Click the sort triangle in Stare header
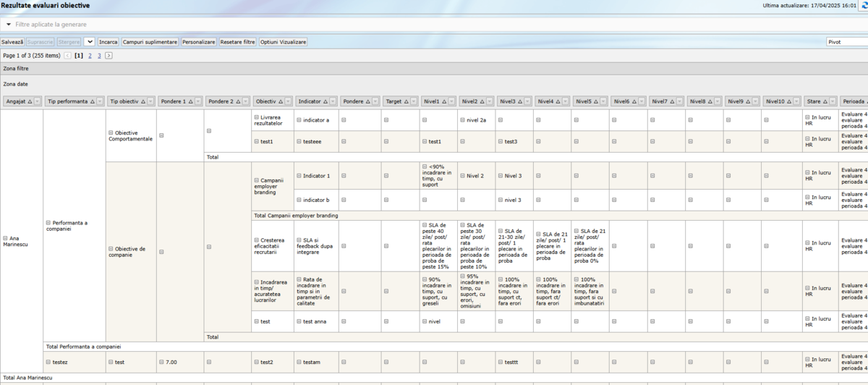 [825, 102]
